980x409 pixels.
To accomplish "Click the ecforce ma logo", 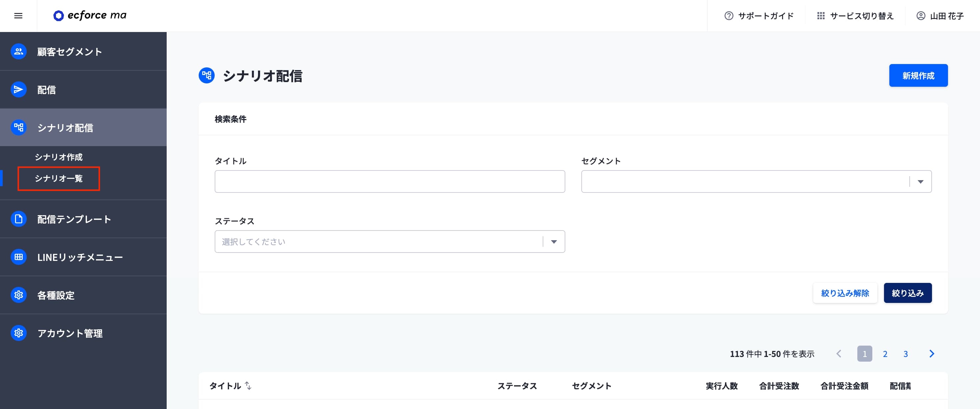I will point(90,16).
